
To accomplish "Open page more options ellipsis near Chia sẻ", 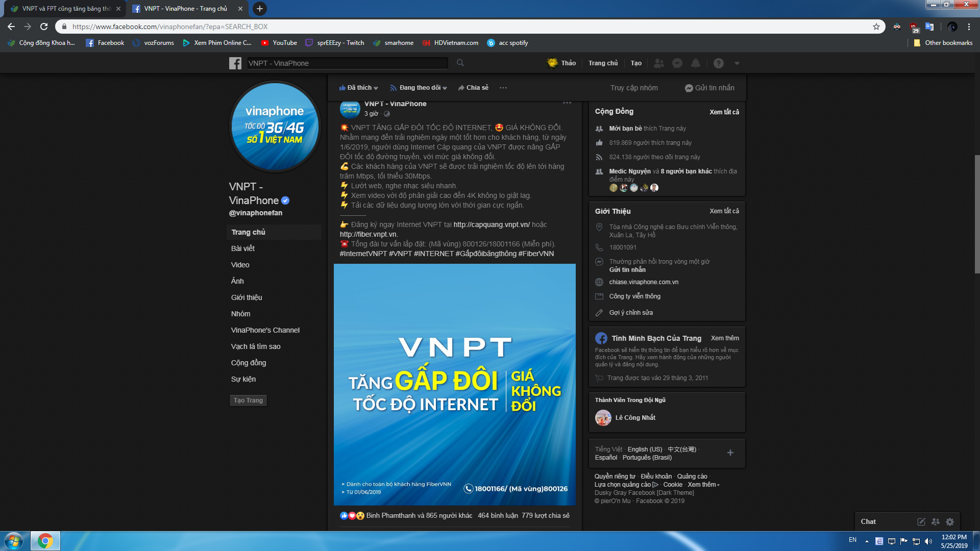I will (503, 88).
